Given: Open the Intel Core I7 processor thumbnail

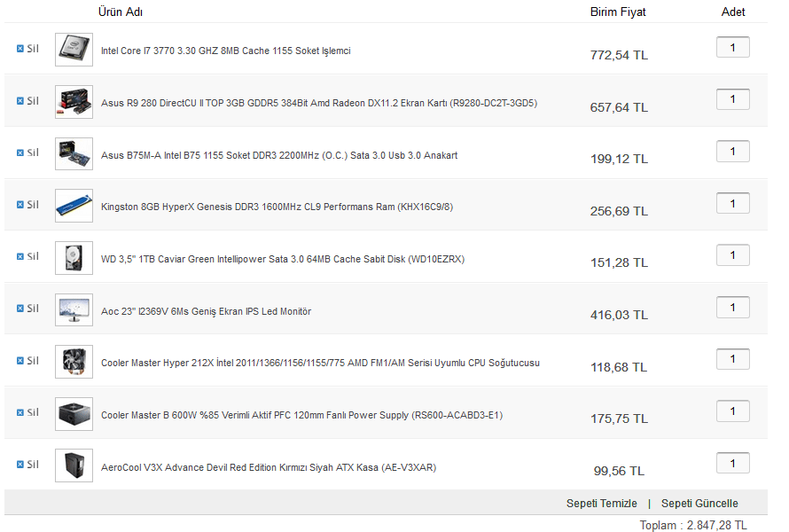Looking at the screenshot, I should pyautogui.click(x=74, y=50).
